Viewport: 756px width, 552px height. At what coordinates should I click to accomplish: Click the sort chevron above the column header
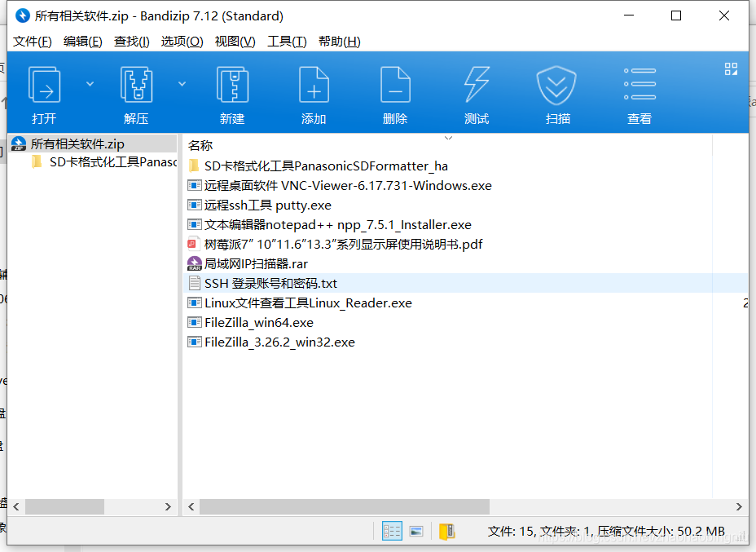tap(448, 138)
